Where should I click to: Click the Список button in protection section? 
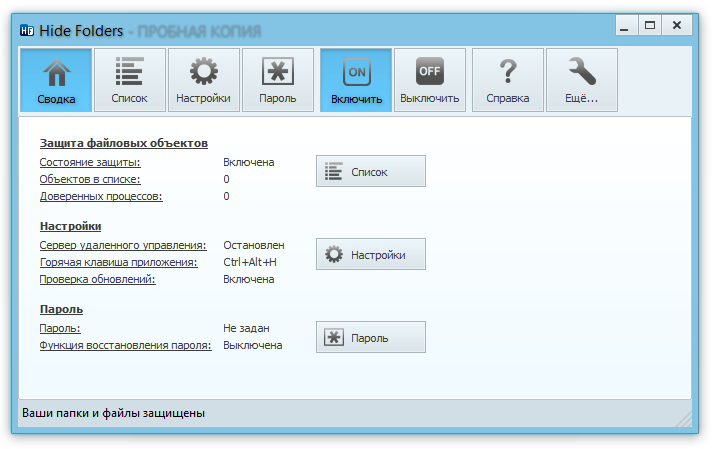(371, 171)
